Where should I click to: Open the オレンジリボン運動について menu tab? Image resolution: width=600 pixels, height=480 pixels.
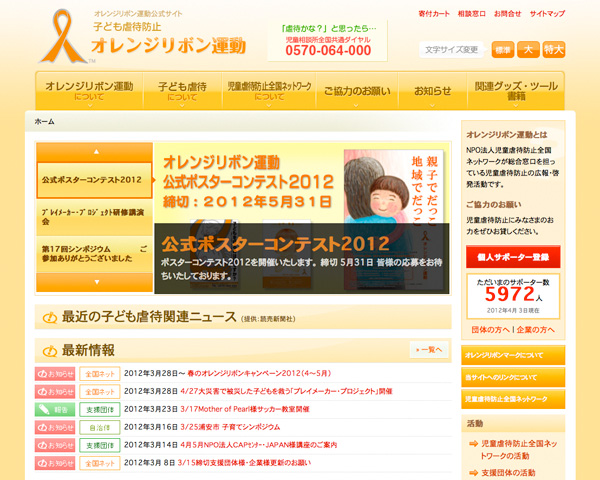(x=89, y=91)
